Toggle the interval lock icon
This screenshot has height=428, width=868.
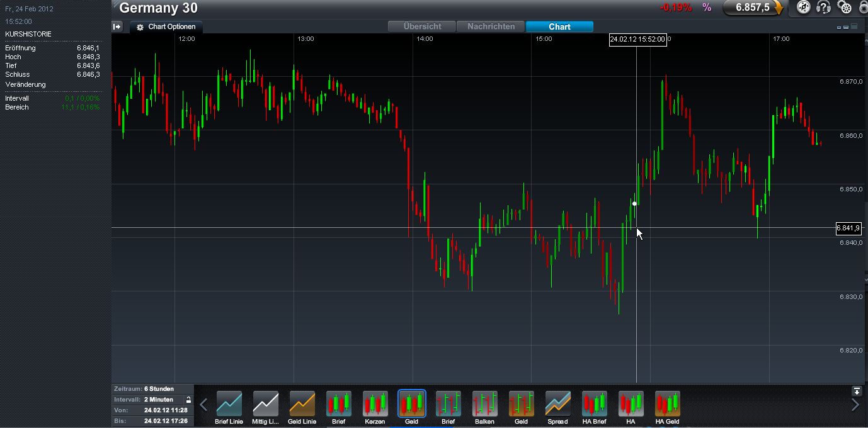[x=188, y=400]
